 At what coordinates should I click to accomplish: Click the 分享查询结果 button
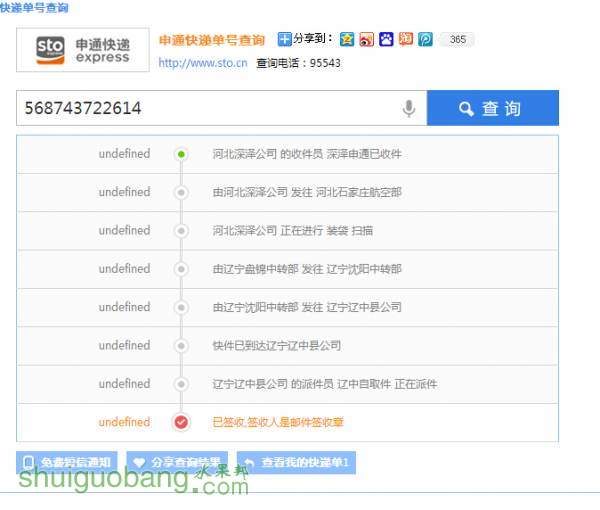coord(182,463)
